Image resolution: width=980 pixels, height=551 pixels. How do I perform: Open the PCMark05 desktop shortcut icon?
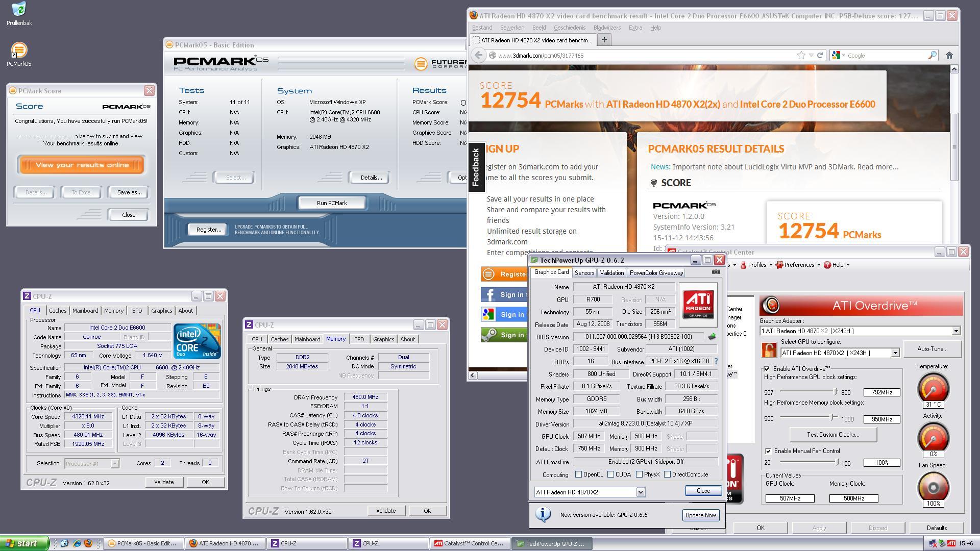pyautogui.click(x=19, y=50)
